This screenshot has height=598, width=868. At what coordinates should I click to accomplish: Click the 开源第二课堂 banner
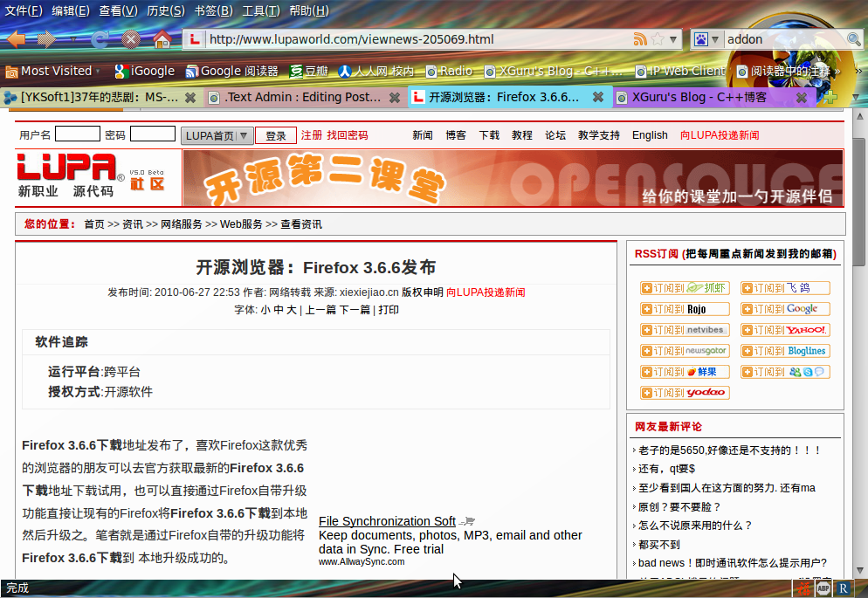pos(513,178)
